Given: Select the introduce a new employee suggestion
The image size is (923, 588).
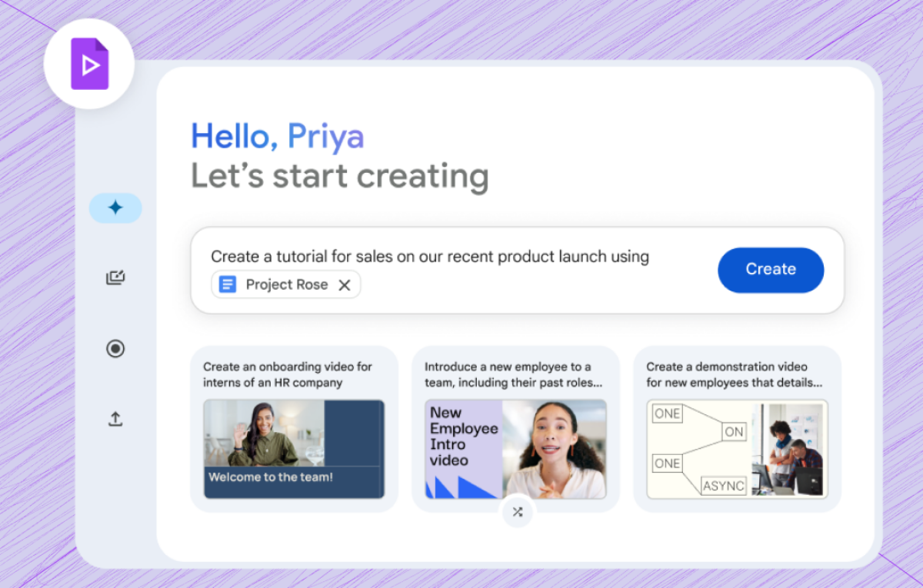Looking at the screenshot, I should pyautogui.click(x=515, y=429).
